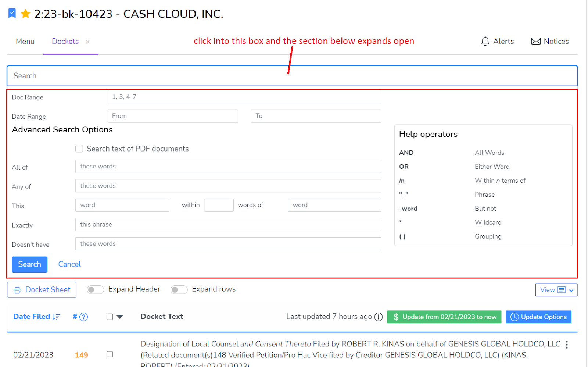Click the All of these words field
The image size is (588, 367).
228,167
